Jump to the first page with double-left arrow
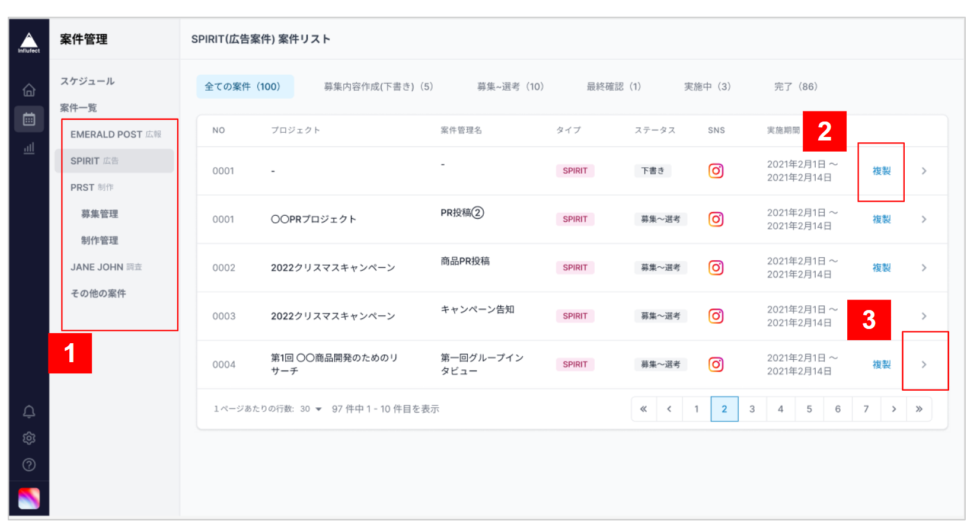Image resolution: width=980 pixels, height=524 pixels. click(644, 409)
